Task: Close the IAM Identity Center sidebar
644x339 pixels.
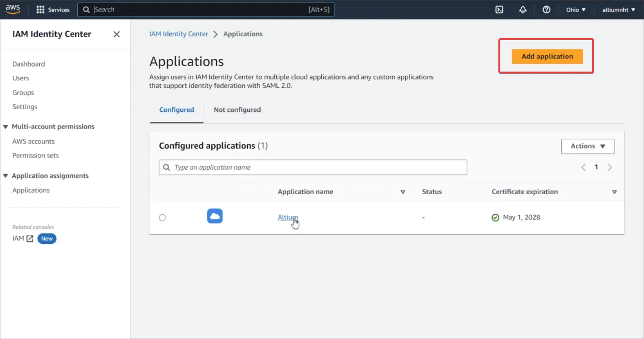Action: (117, 34)
